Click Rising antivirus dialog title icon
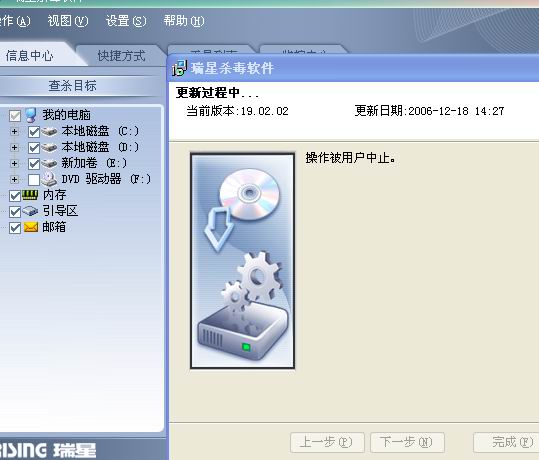Image resolution: width=539 pixels, height=460 pixels. [x=179, y=67]
